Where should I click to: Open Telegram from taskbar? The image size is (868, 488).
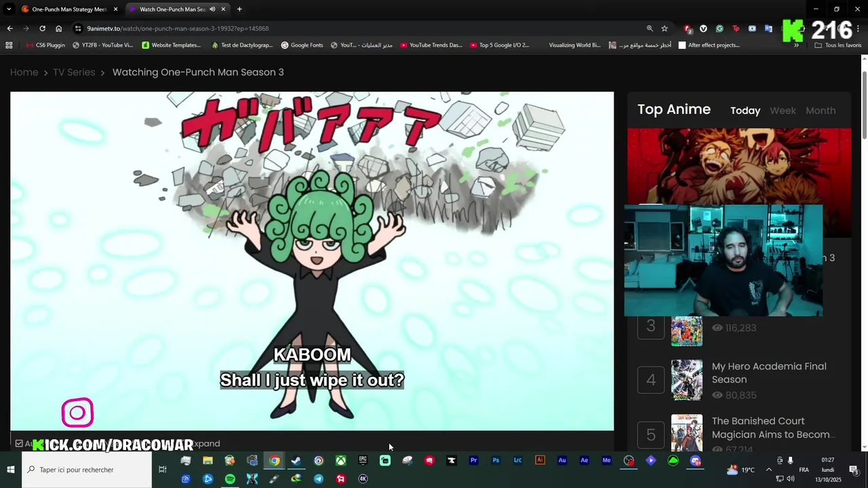(319, 479)
